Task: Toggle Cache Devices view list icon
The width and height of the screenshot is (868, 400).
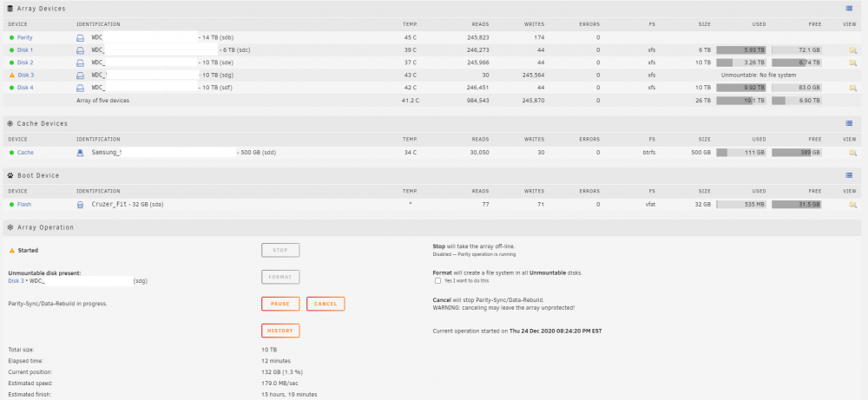Action: click(x=849, y=123)
